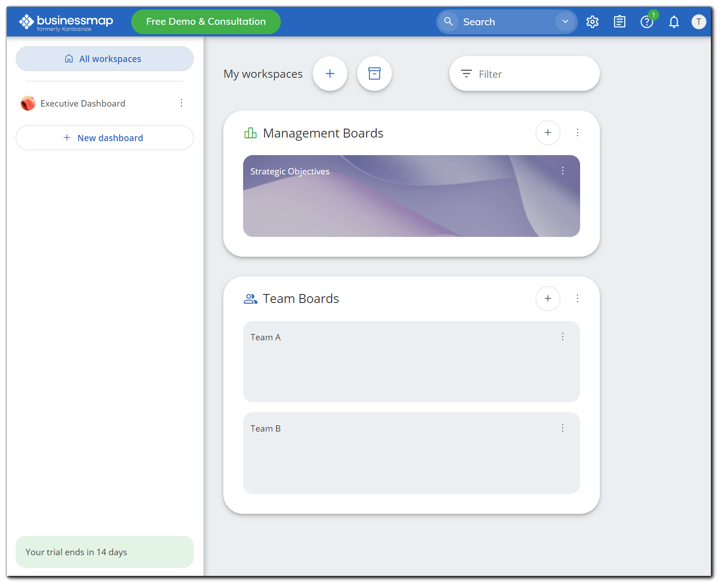
Task: Open Team Boards workspace options menu
Action: click(577, 298)
